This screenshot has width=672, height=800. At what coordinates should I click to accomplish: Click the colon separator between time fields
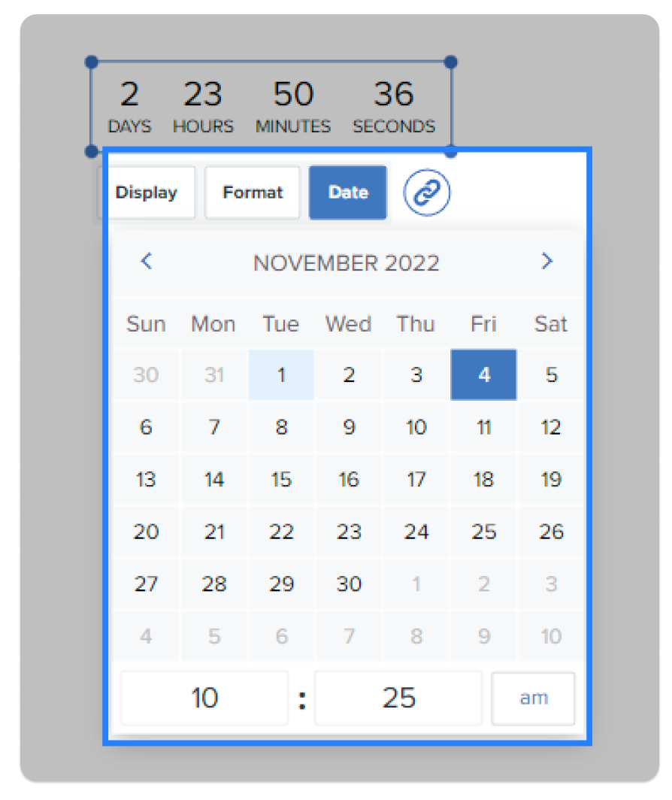click(301, 698)
